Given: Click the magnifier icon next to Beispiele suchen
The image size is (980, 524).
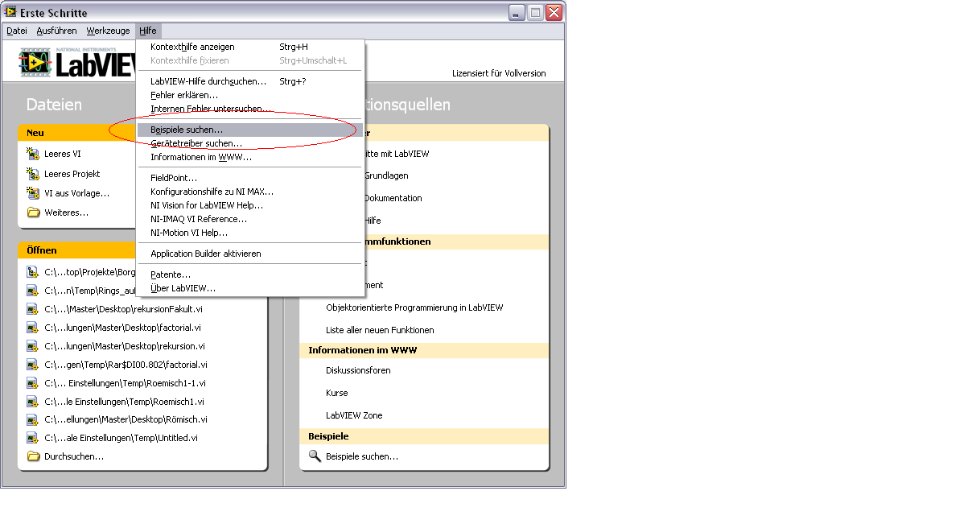Looking at the screenshot, I should (x=315, y=456).
